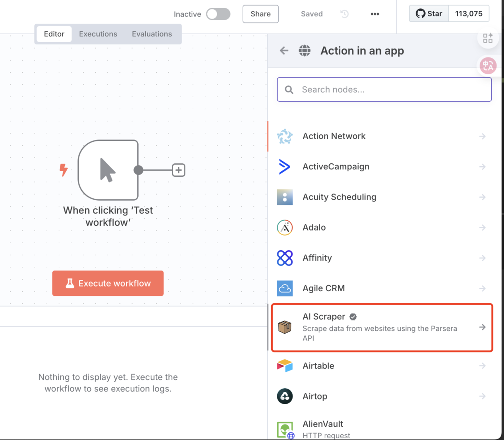Screen dimensions: 504x440
Task: Click the AlienVault logo icon
Action: [285, 430]
